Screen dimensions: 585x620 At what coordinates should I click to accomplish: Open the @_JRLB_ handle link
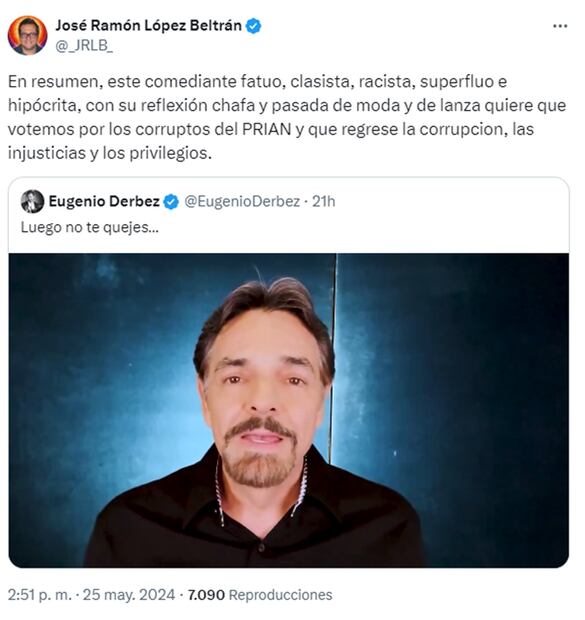click(x=84, y=46)
